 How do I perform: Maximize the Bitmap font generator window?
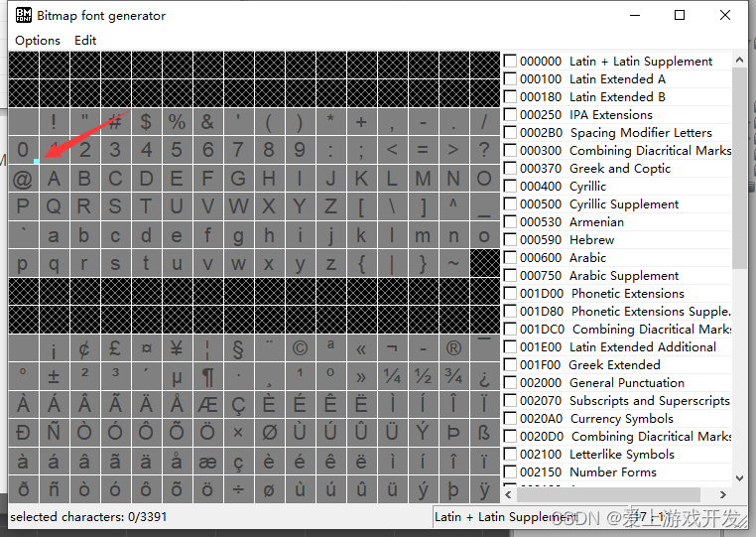(680, 15)
